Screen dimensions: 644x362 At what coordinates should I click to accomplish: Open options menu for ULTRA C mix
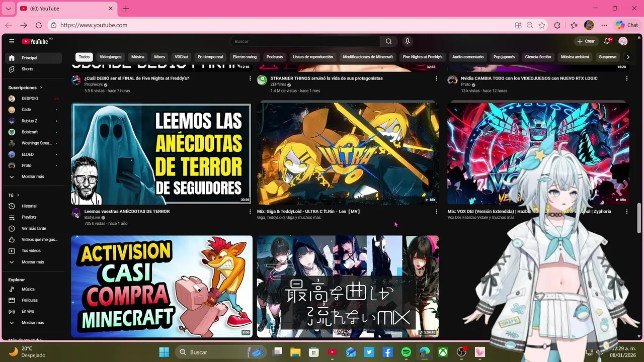(x=436, y=212)
